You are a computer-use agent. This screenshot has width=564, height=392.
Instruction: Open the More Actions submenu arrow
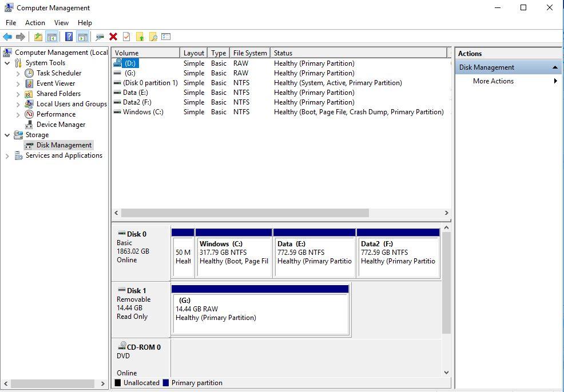tap(556, 81)
